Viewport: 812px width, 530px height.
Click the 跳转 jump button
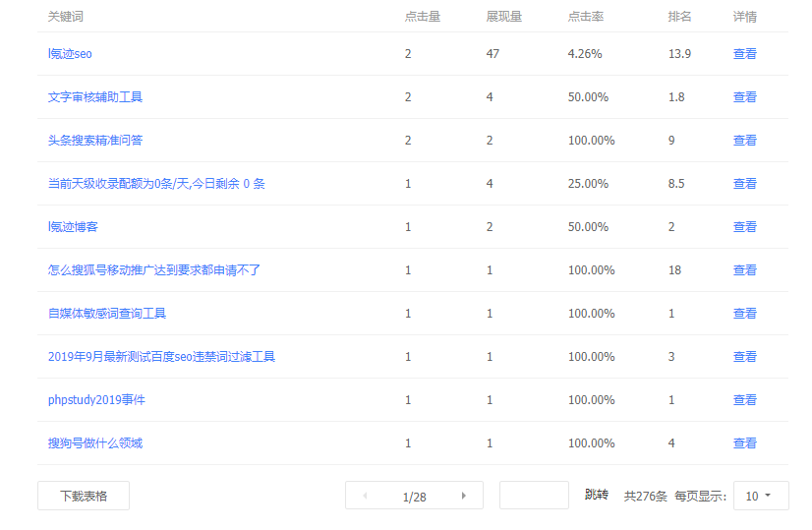click(x=596, y=495)
